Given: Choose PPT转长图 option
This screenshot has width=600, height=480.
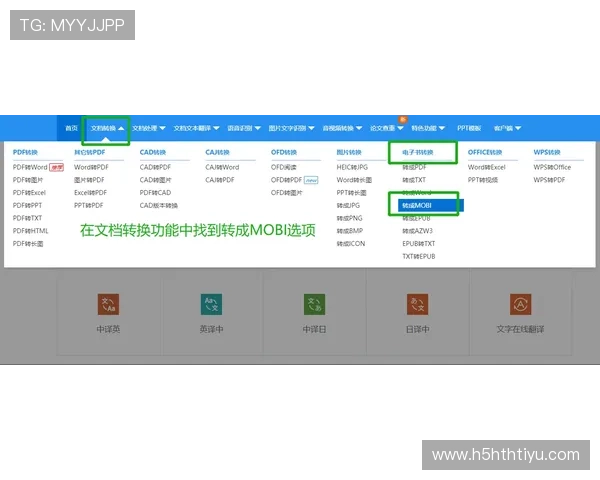Looking at the screenshot, I should pos(351,193).
